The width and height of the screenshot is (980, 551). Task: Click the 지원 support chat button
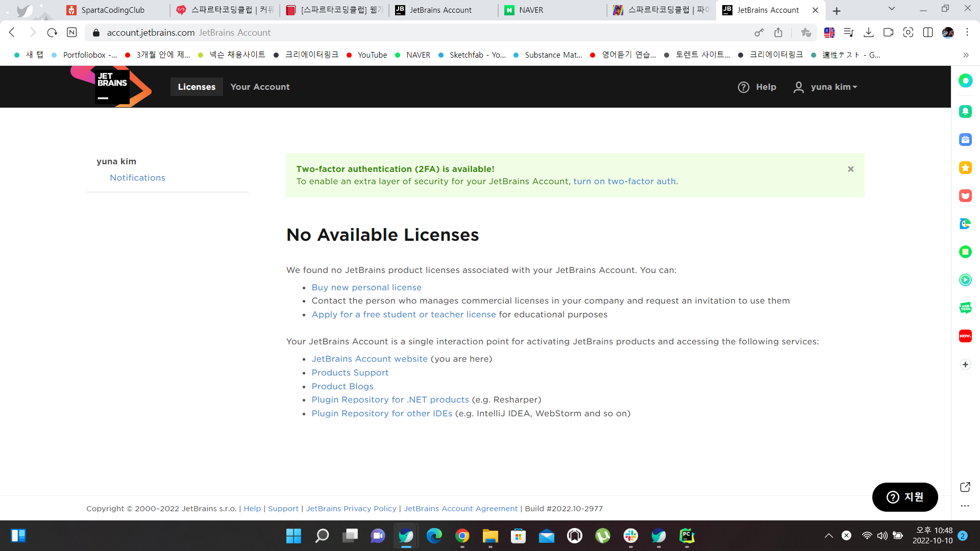coord(905,497)
